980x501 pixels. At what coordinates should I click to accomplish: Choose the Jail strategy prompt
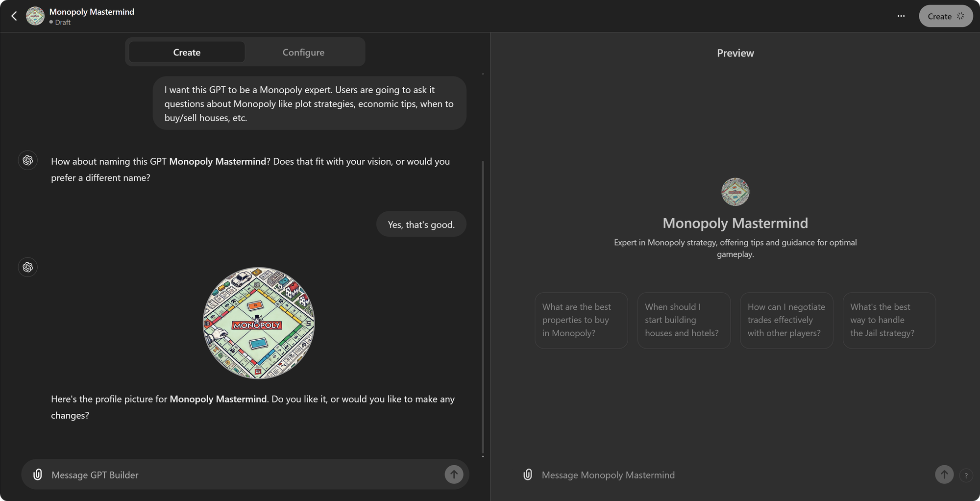point(889,320)
